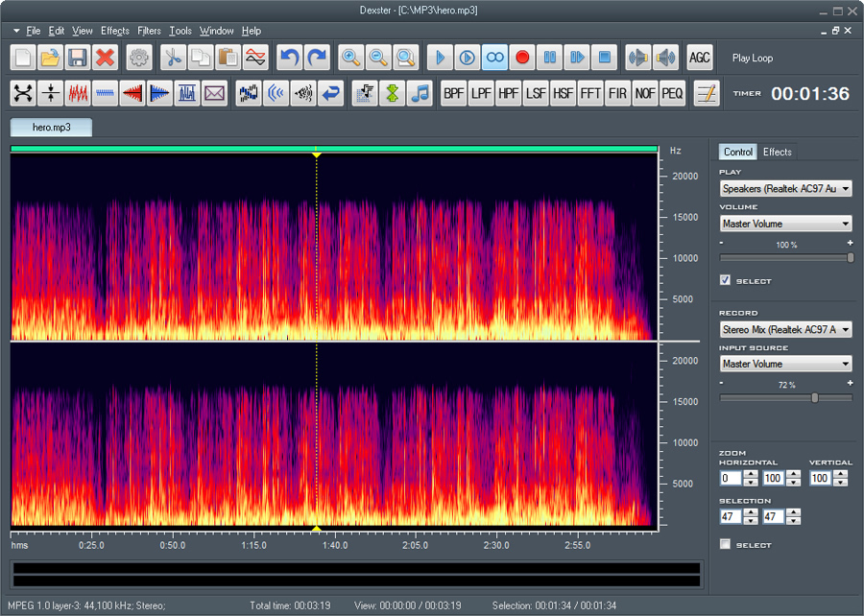Screen dimensions: 864x616
Task: Click the Zoom In magnifier icon
Action: click(x=351, y=58)
